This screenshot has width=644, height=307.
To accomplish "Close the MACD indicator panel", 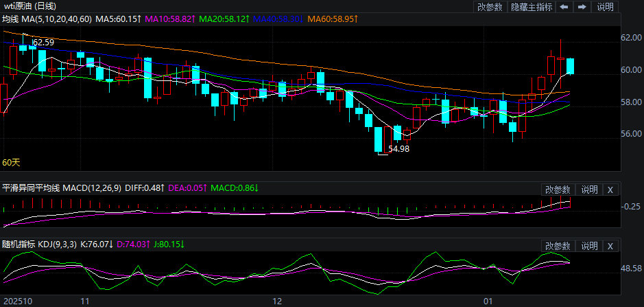I will pos(610,190).
